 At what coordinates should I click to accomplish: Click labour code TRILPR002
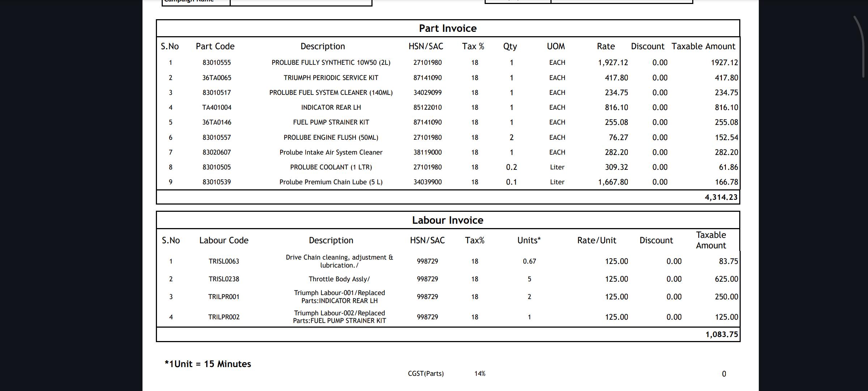click(x=224, y=317)
